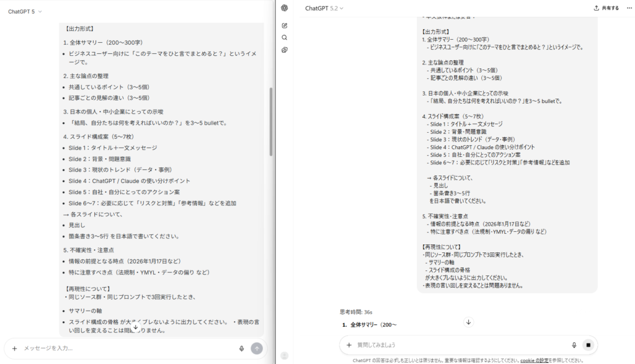Open the library icon in the sidebar
Image resolution: width=635 pixels, height=364 pixels.
284,50
